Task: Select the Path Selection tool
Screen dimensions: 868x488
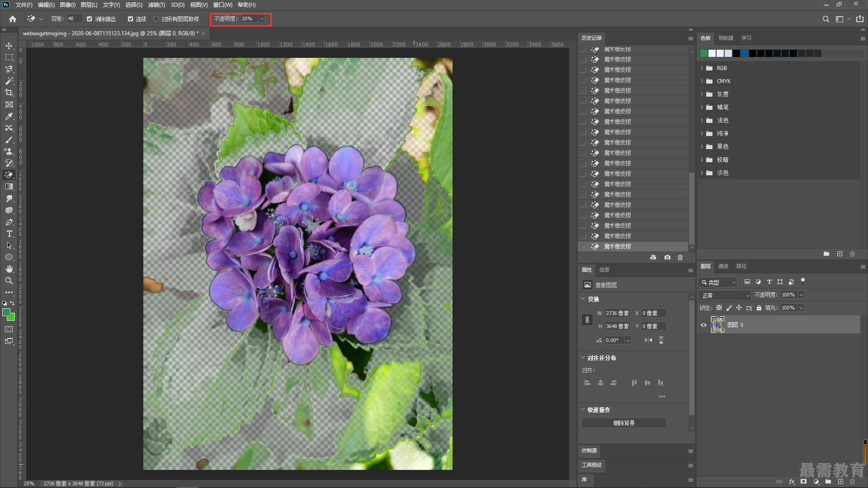Action: click(x=9, y=245)
